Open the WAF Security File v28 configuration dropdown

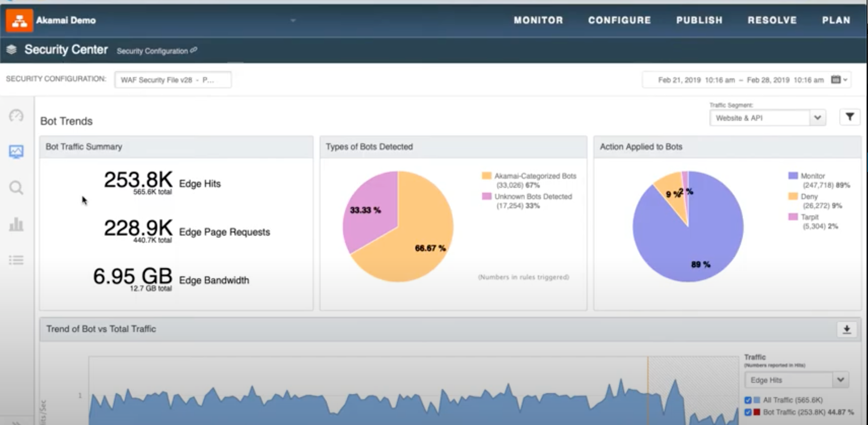[173, 80]
